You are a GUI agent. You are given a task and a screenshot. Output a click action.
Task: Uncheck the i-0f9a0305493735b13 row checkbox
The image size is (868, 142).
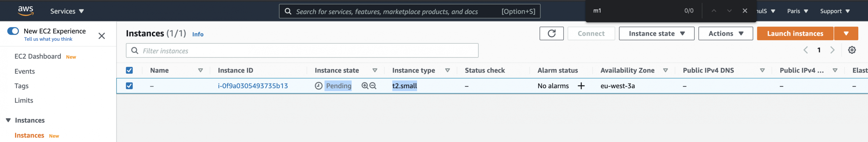[x=130, y=86]
